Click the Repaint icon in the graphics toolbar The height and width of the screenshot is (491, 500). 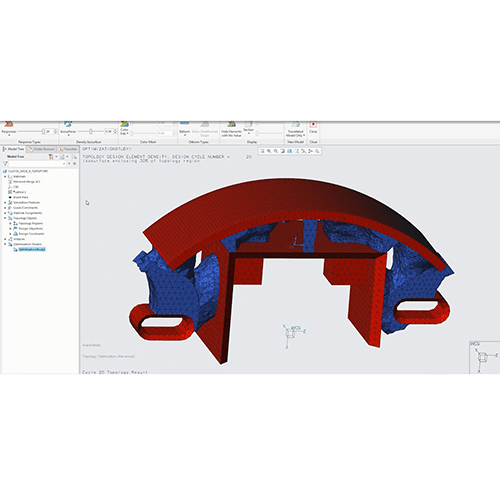tap(283, 151)
